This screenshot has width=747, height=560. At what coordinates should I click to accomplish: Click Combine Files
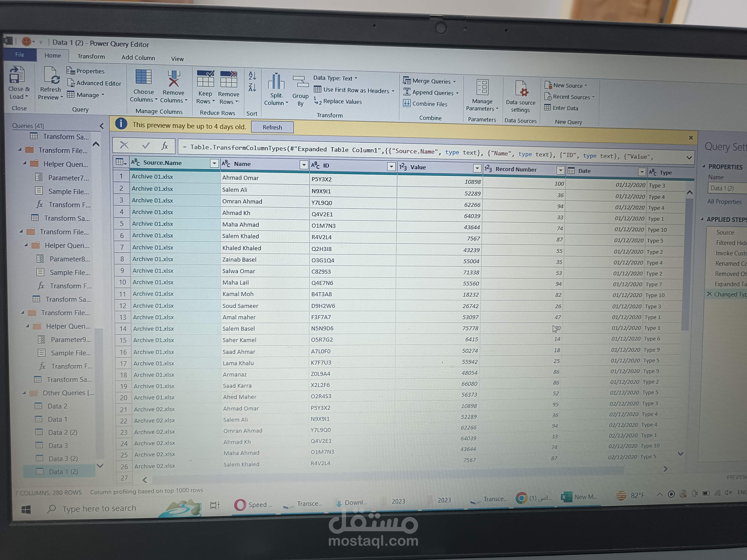coord(425,104)
